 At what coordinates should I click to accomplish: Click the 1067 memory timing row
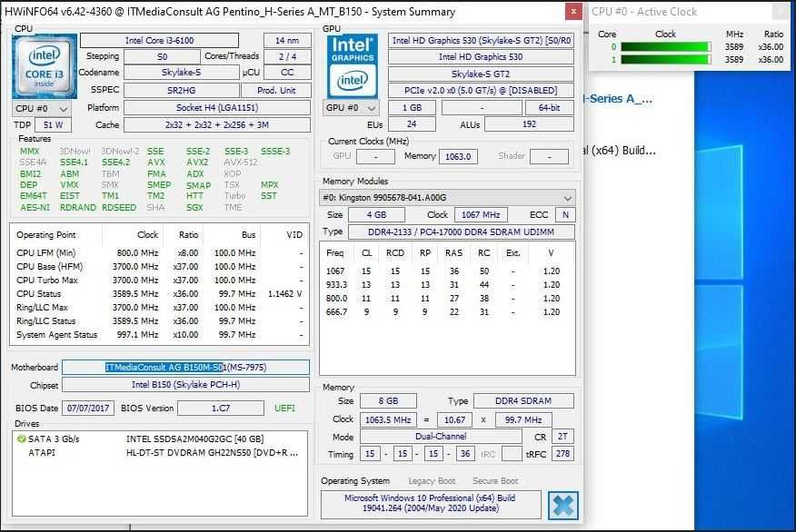coord(447,271)
